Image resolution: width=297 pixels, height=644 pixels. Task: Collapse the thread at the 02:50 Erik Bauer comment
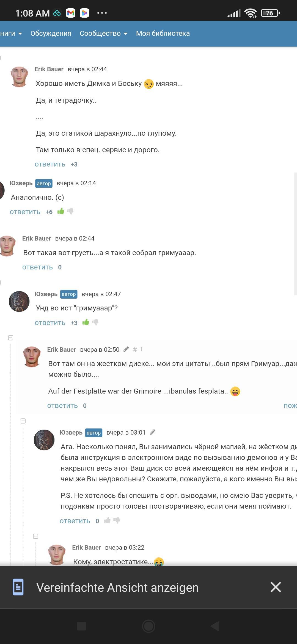click(11, 338)
